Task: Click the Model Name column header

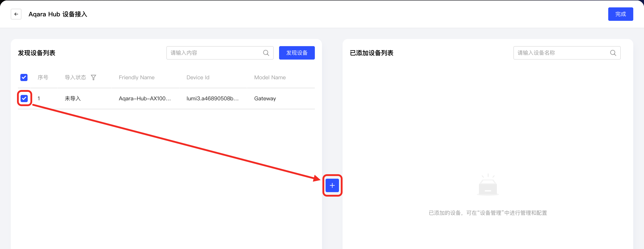Action: click(x=270, y=77)
